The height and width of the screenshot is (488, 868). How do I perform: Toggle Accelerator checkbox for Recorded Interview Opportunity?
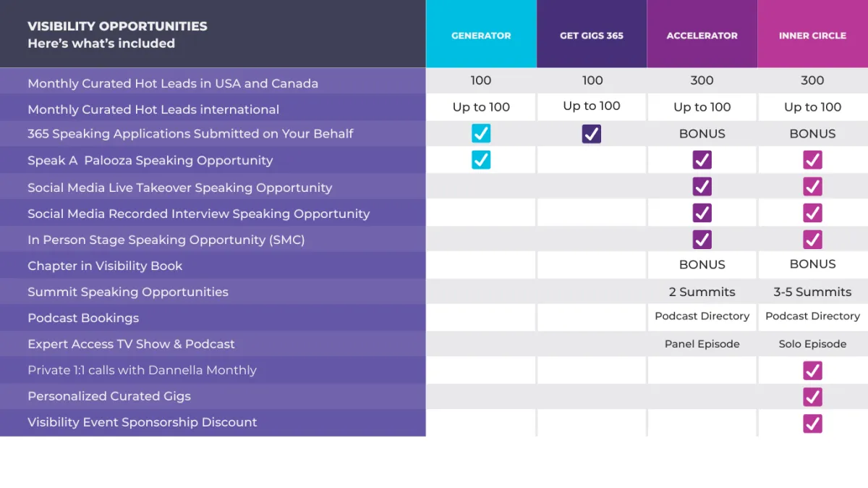702,213
